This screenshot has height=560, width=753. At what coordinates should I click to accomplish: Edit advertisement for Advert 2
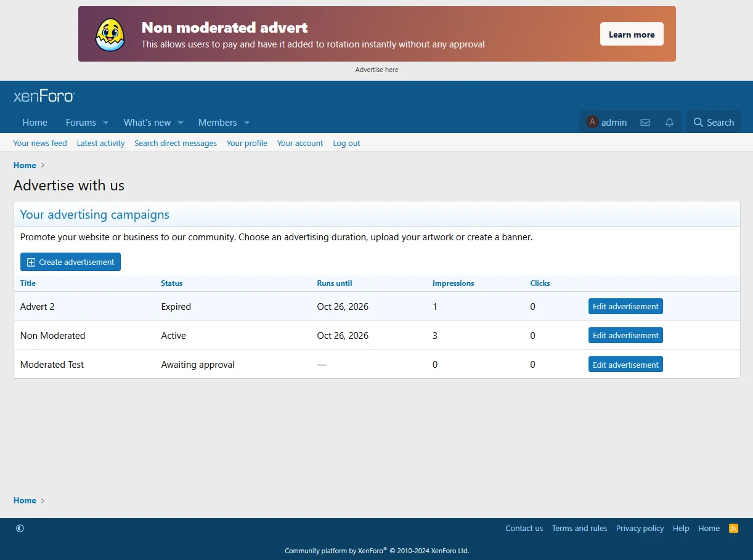(625, 306)
